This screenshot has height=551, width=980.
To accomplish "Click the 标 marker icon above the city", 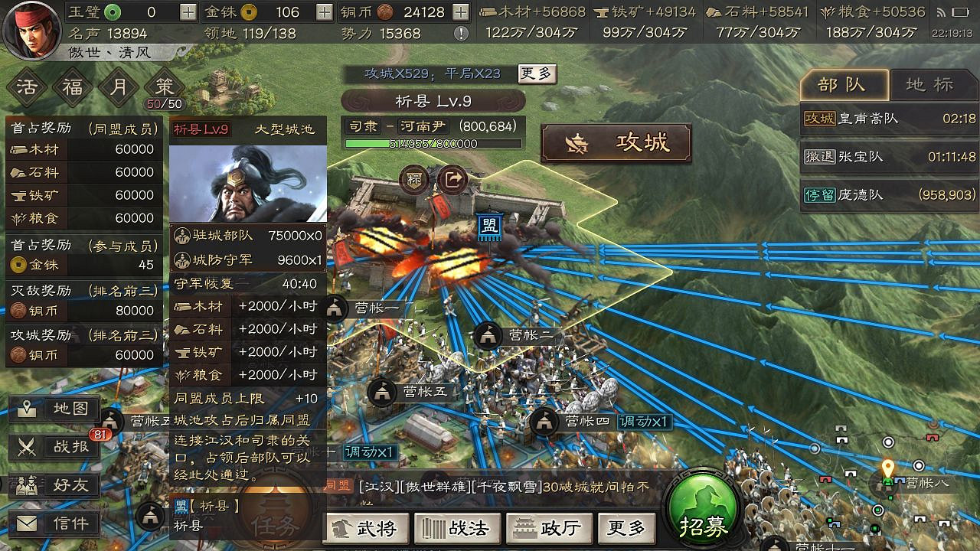I will coord(414,180).
